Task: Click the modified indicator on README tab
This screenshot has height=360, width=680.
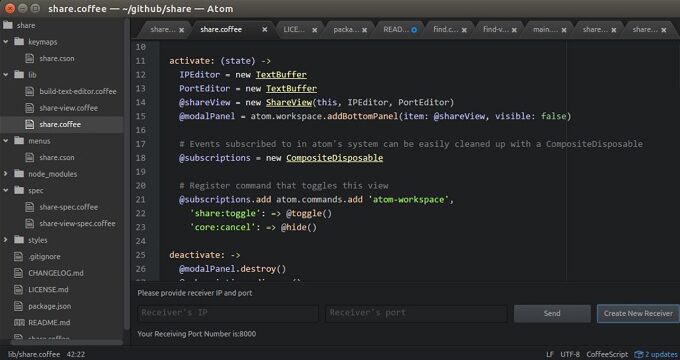Action: click(x=414, y=30)
